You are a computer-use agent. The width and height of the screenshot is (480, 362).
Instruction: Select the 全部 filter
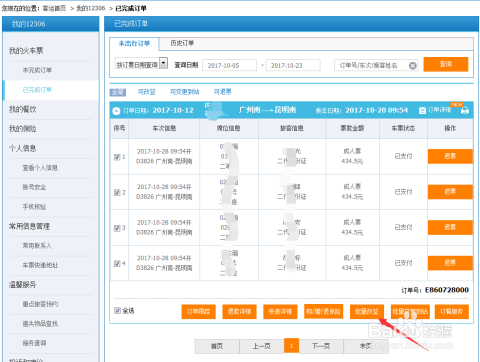tap(118, 92)
